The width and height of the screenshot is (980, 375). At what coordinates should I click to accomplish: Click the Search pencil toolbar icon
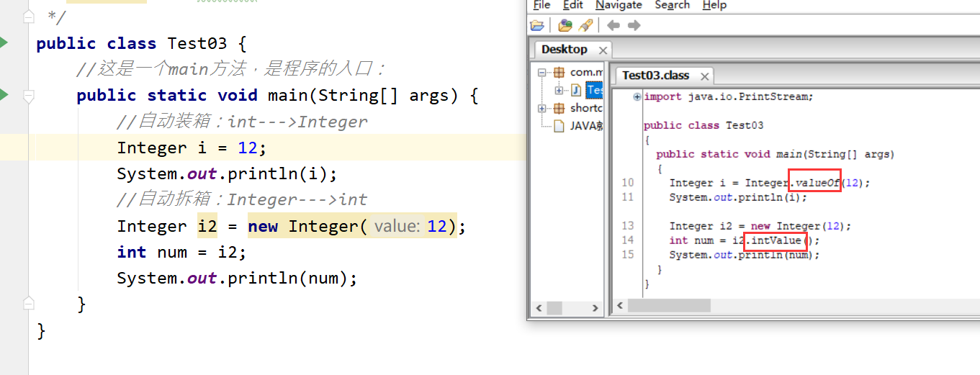(585, 25)
